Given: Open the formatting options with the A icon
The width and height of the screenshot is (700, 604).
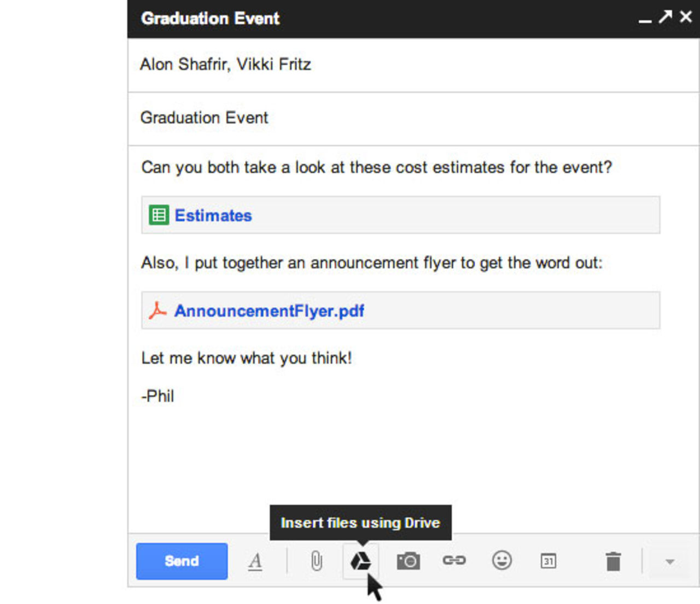Looking at the screenshot, I should coord(255,561).
